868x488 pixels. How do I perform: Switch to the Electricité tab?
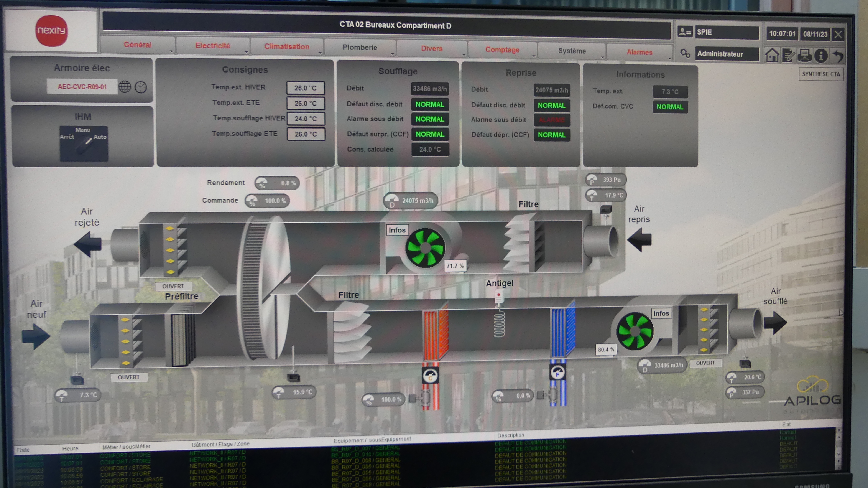click(x=213, y=46)
